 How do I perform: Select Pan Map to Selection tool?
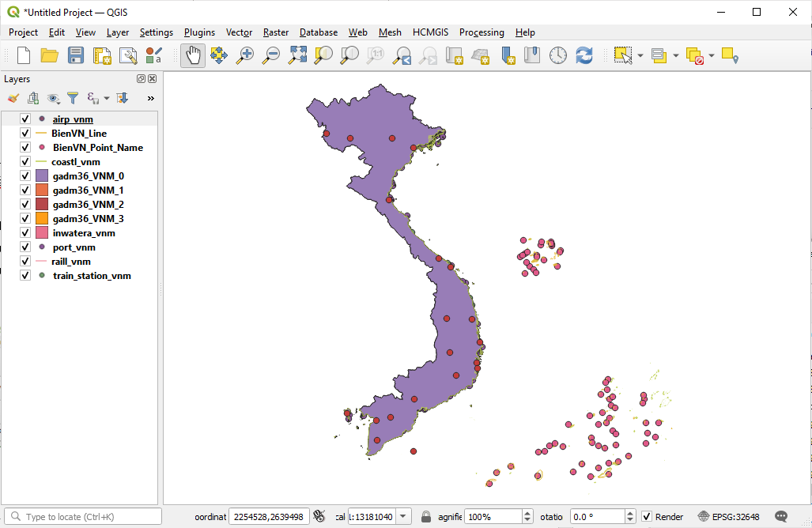(219, 55)
